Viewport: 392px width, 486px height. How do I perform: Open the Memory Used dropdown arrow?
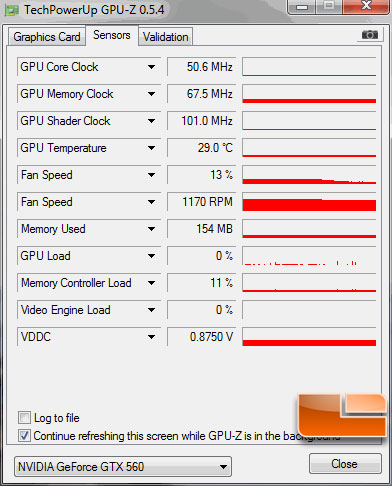151,229
